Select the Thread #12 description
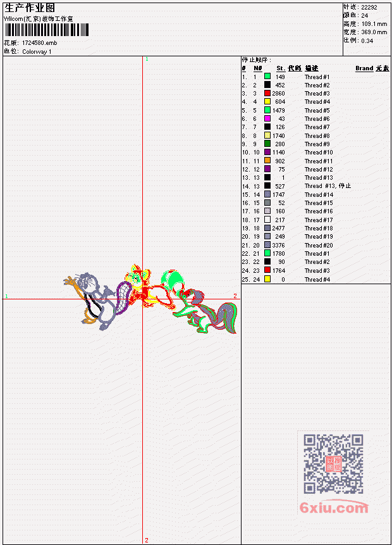The height and width of the screenshot is (545, 392). click(319, 169)
